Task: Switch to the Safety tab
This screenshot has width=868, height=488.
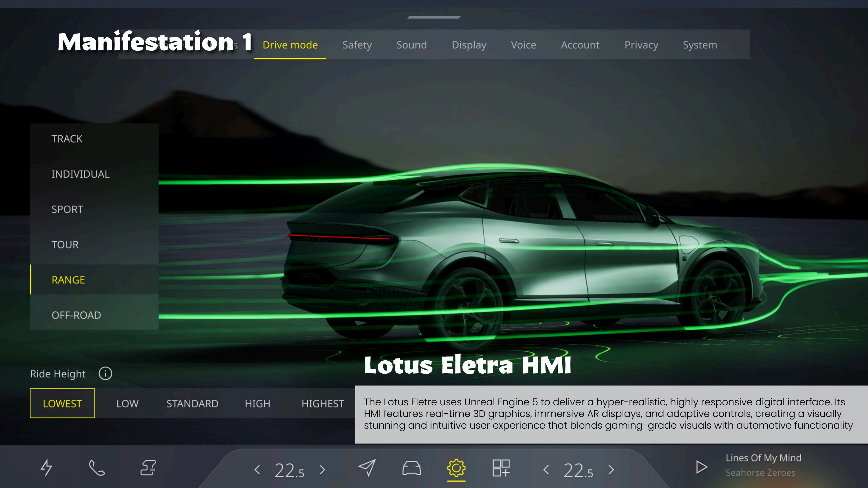Action: [x=357, y=45]
